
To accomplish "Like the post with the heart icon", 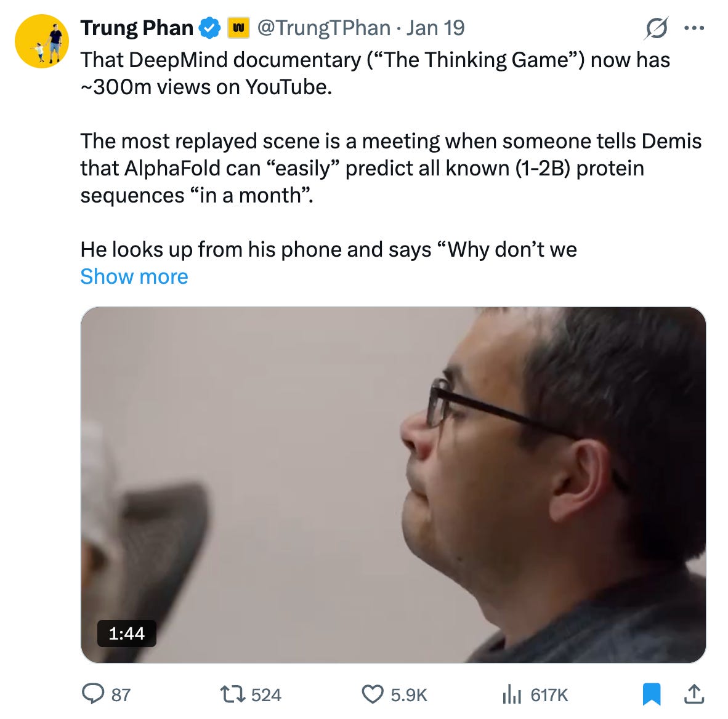I will (373, 694).
